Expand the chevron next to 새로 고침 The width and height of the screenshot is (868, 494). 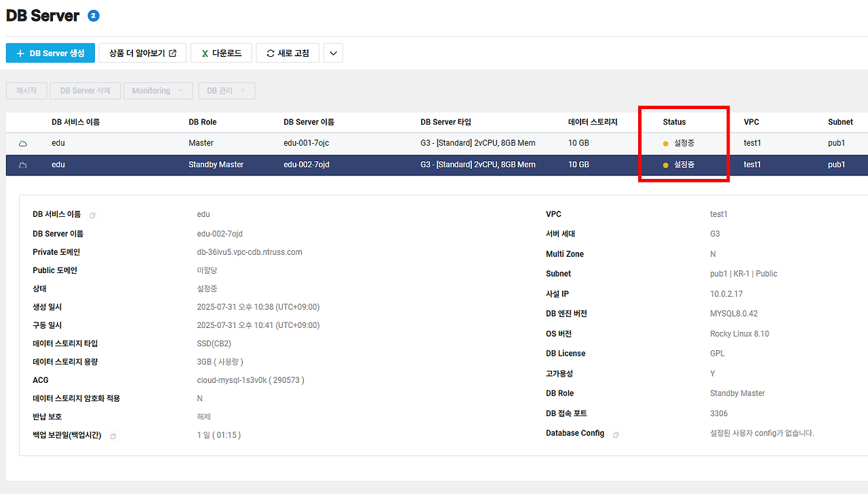pos(332,53)
